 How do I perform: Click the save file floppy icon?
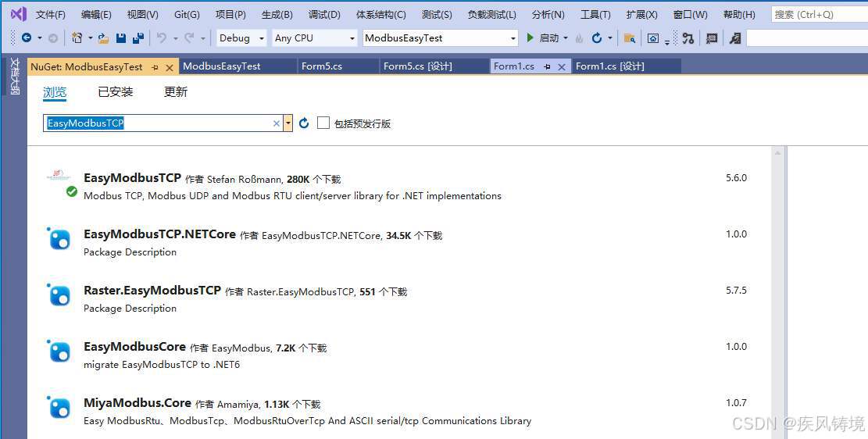[120, 38]
